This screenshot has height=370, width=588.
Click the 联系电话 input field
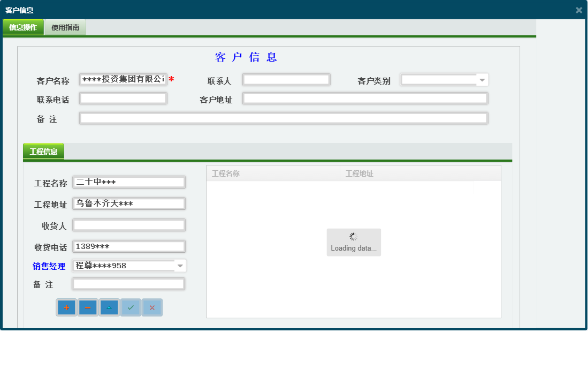tap(123, 98)
